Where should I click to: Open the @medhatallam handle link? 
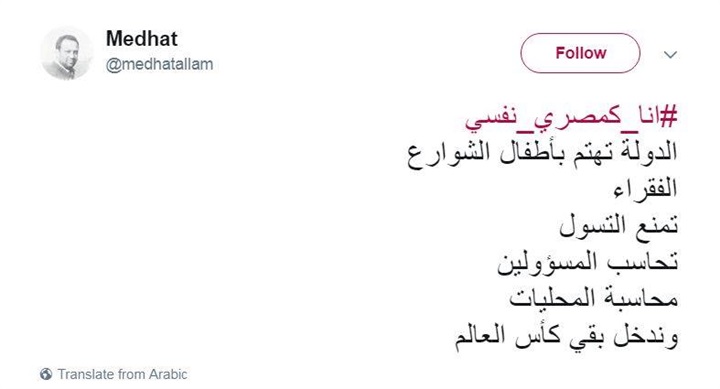click(159, 64)
